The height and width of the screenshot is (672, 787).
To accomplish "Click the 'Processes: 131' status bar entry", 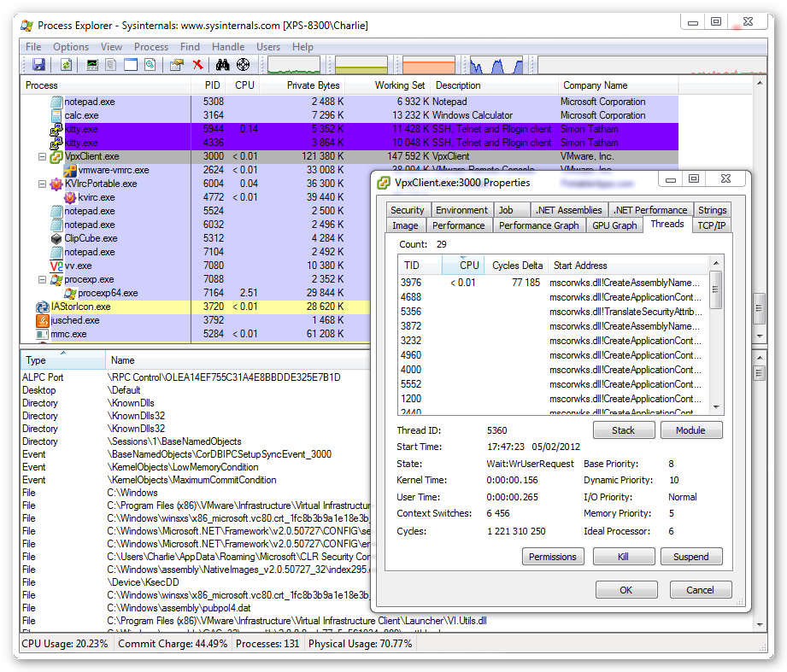I will pyautogui.click(x=267, y=644).
